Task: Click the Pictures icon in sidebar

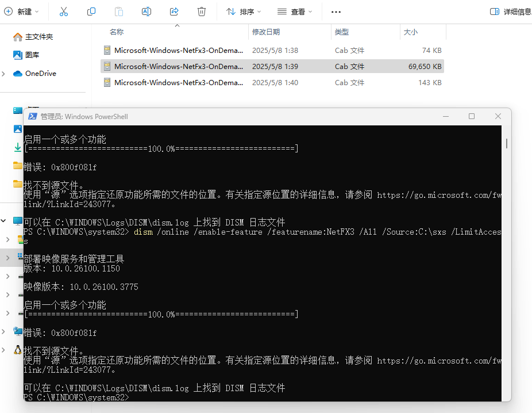Action: coord(18,129)
